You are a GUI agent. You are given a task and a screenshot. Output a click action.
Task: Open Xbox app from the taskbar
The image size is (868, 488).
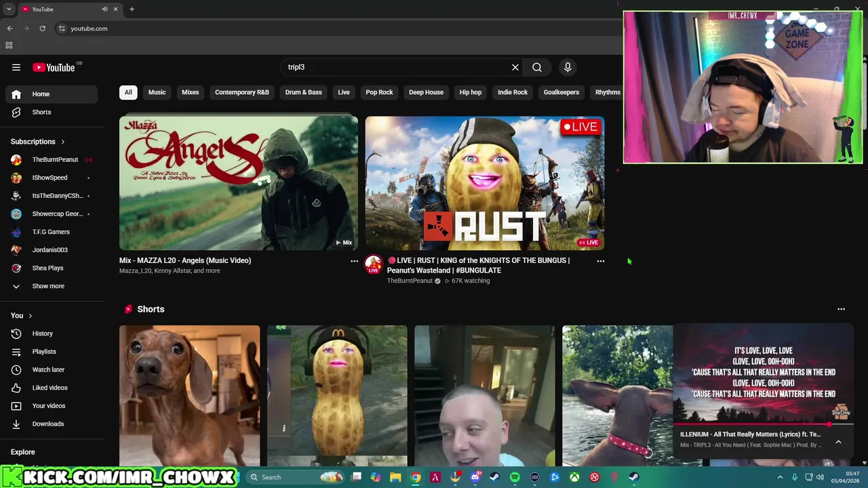point(574,477)
